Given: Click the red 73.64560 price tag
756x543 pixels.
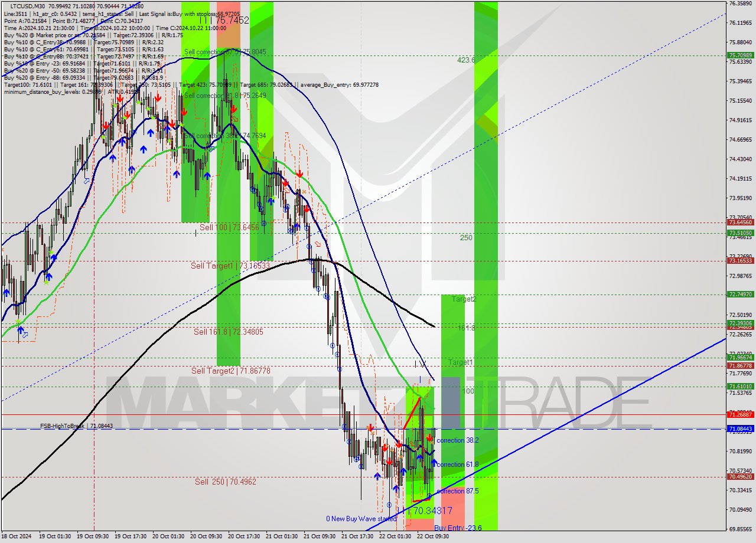Looking at the screenshot, I should click(x=740, y=223).
